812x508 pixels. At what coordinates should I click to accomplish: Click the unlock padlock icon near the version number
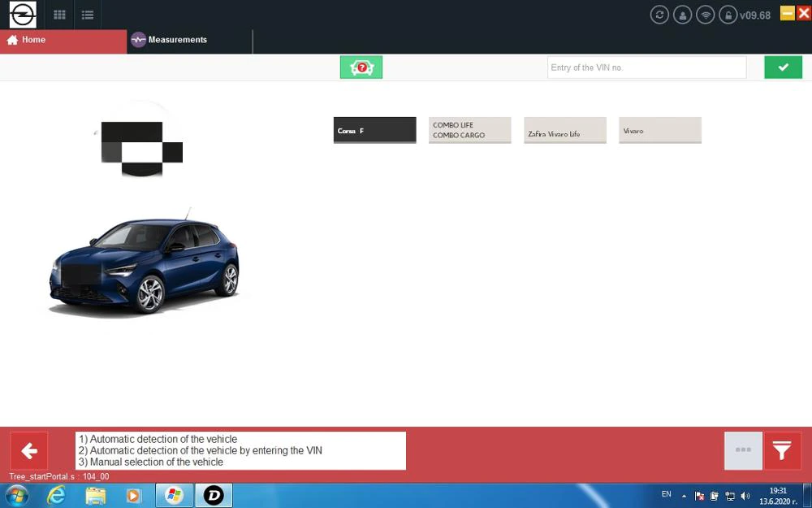tap(728, 15)
